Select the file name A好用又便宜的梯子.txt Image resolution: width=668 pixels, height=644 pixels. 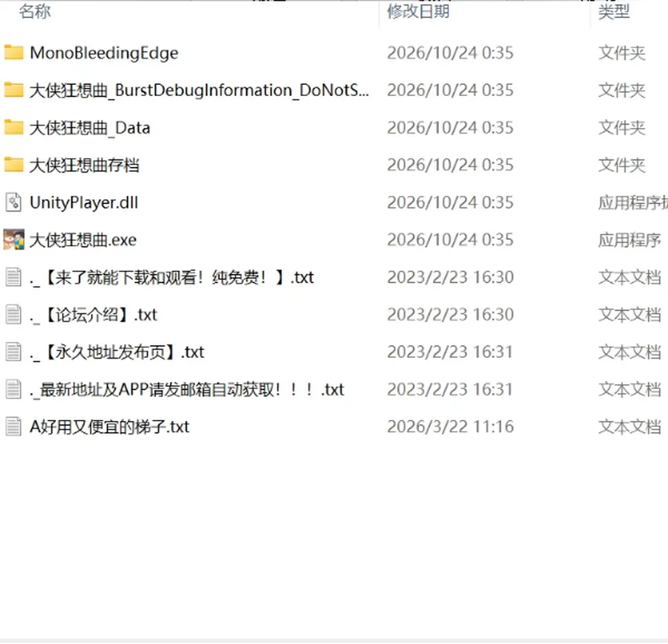point(109,427)
